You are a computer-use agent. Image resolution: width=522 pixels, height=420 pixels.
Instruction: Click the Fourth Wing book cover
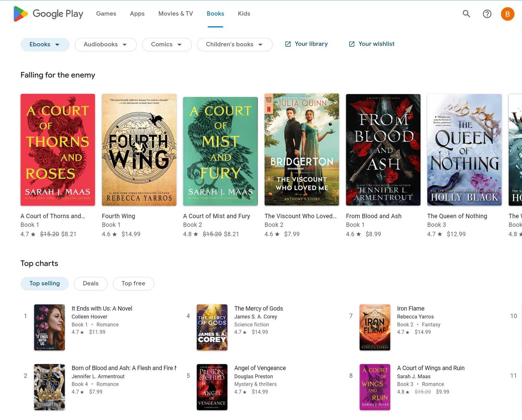pyautogui.click(x=139, y=150)
